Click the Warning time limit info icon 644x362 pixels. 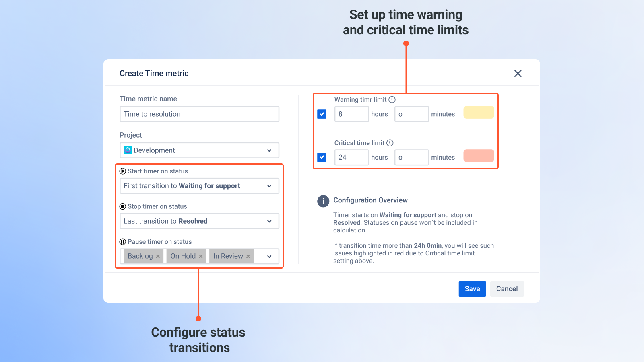(392, 99)
